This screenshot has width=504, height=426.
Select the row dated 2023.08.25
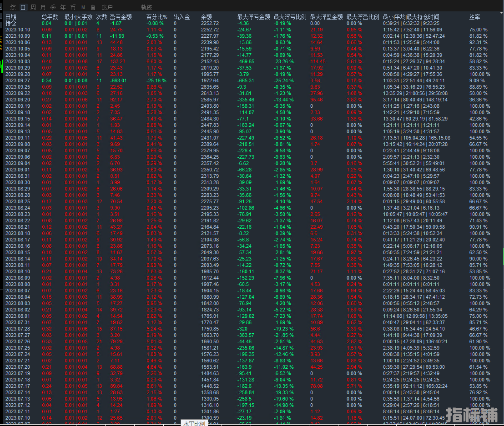coord(252,201)
